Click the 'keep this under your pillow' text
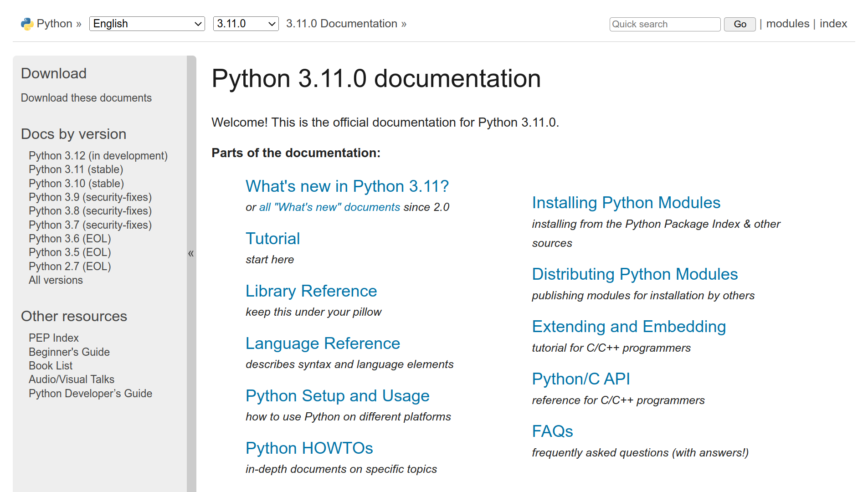 click(x=313, y=312)
